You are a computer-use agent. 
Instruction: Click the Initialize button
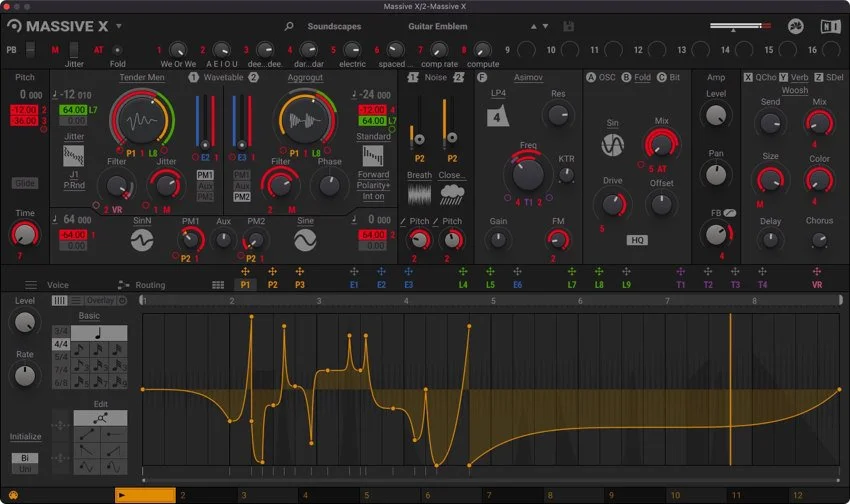coord(25,436)
